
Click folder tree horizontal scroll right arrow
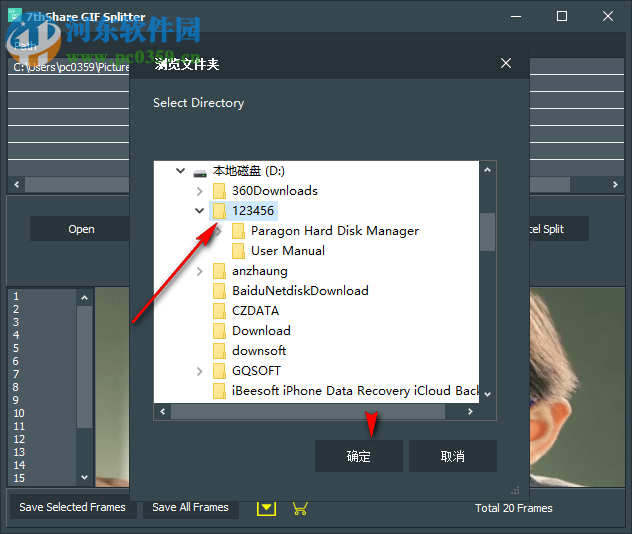point(470,411)
